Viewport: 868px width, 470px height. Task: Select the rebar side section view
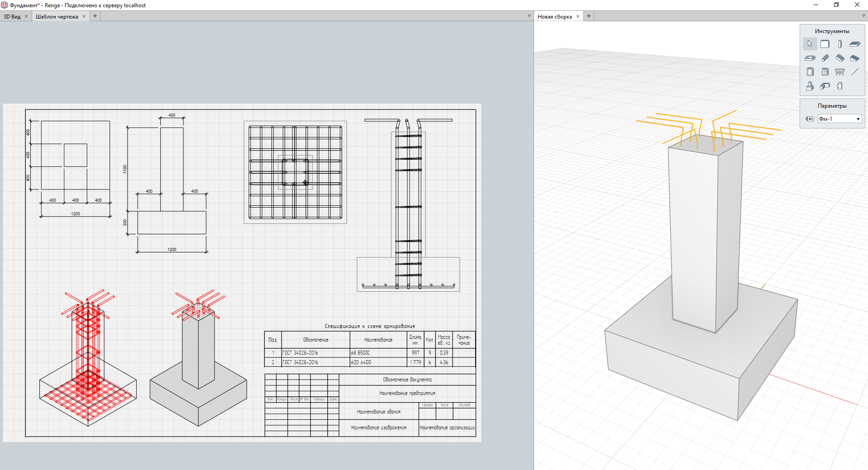coord(408,204)
